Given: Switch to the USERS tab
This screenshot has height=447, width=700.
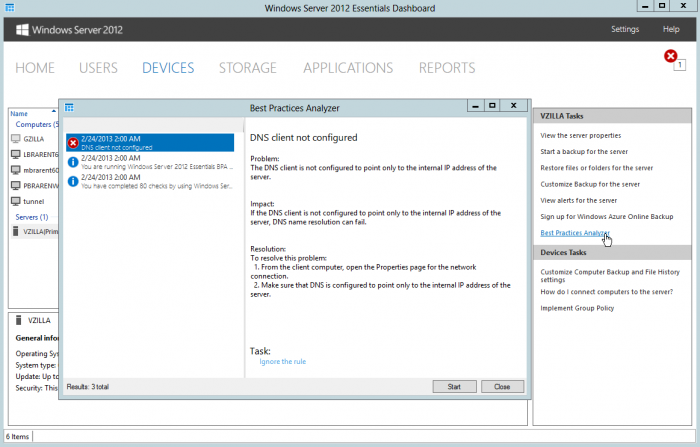Looking at the screenshot, I should click(x=98, y=68).
